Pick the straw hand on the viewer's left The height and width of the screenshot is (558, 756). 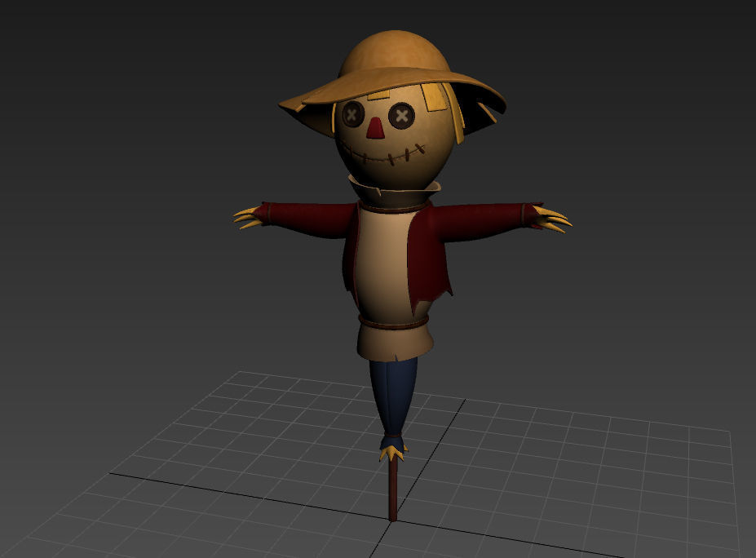(x=247, y=218)
